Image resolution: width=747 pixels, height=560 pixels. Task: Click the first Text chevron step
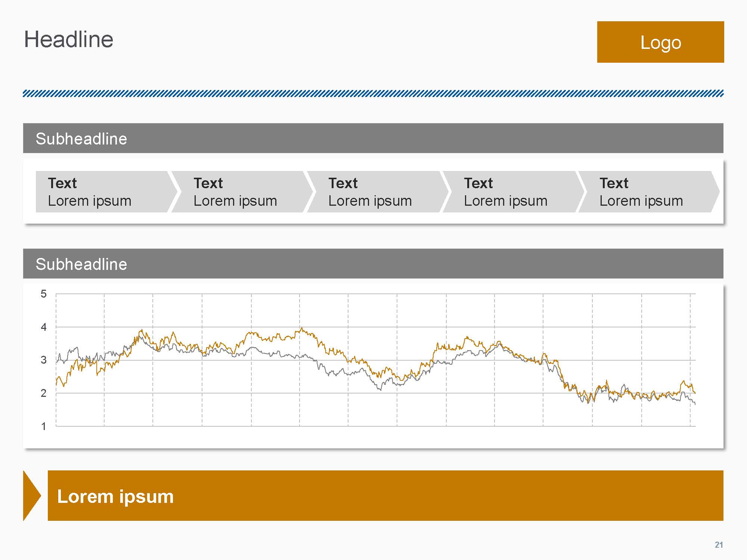[x=103, y=192]
